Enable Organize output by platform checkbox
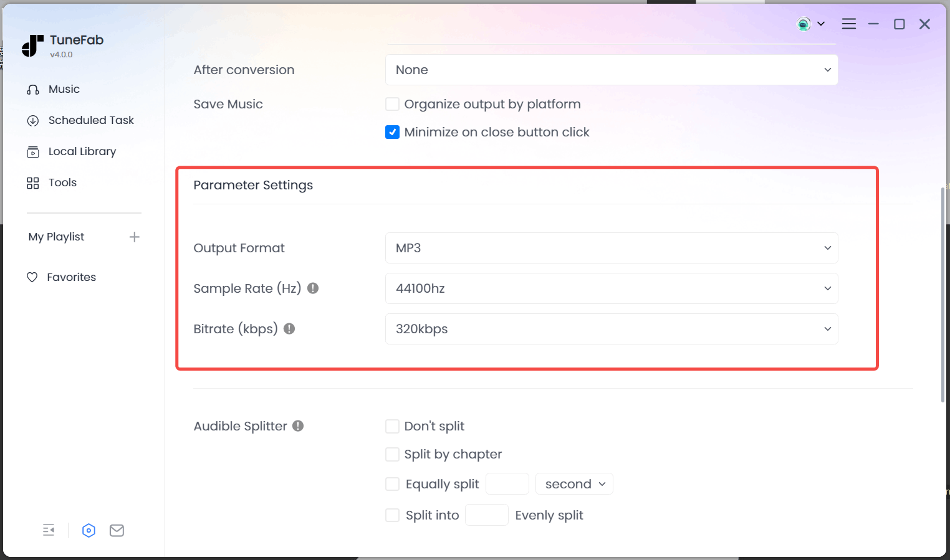Viewport: 950px width, 560px height. click(392, 104)
